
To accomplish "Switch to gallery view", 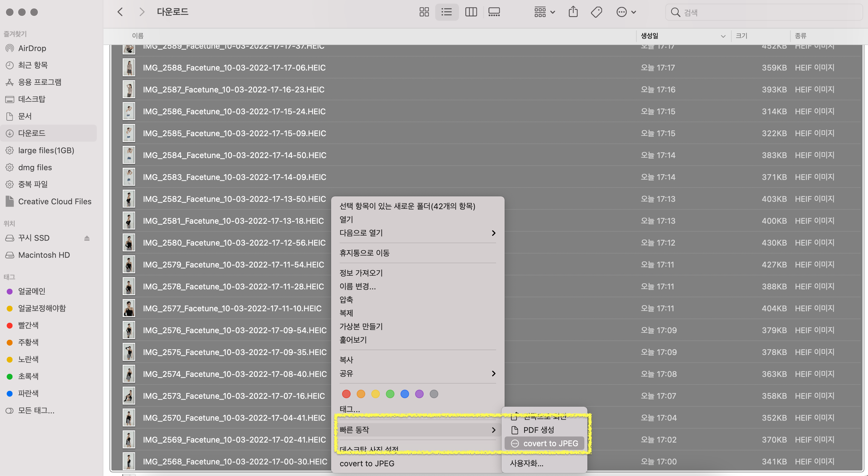I will [494, 12].
